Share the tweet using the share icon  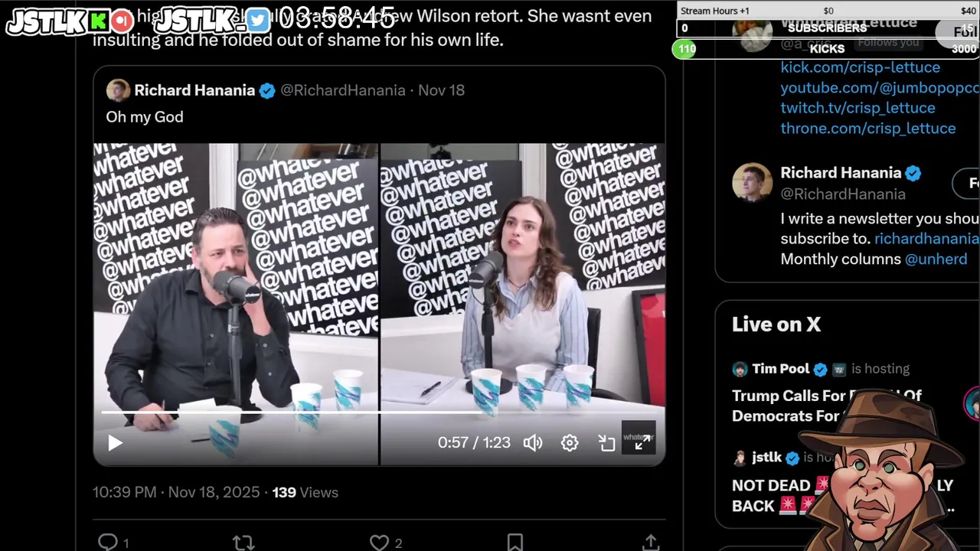tap(650, 543)
